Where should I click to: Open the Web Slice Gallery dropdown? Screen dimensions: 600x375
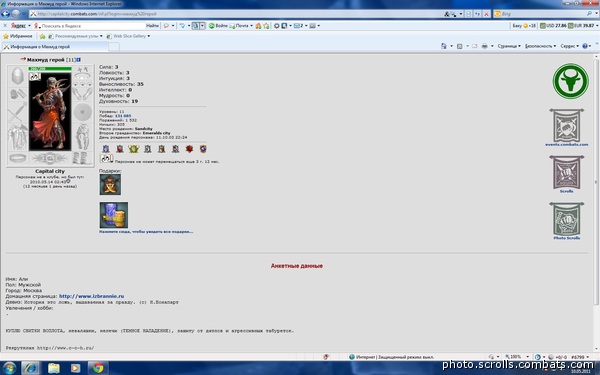coord(128,36)
